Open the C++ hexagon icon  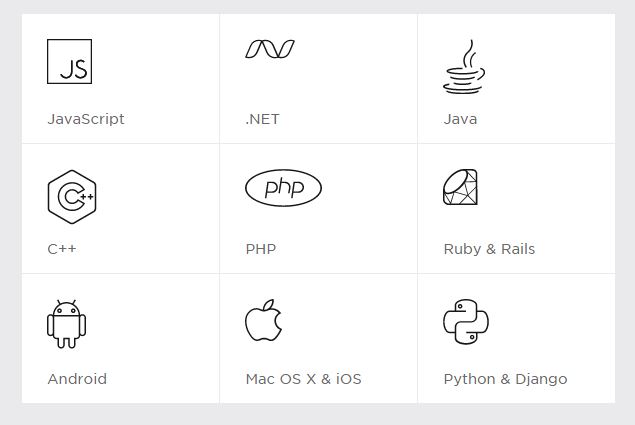(72, 197)
